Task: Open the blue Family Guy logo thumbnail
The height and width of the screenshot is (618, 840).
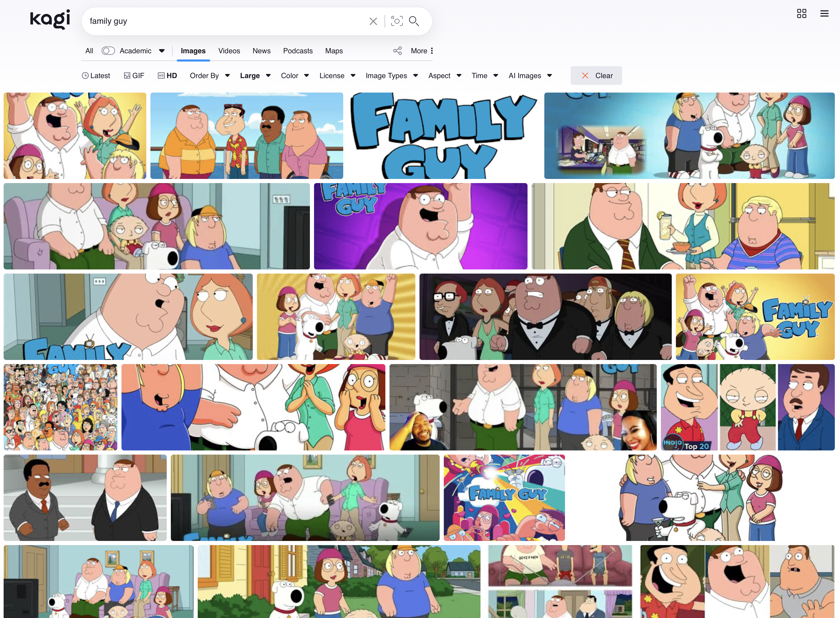Action: click(443, 136)
